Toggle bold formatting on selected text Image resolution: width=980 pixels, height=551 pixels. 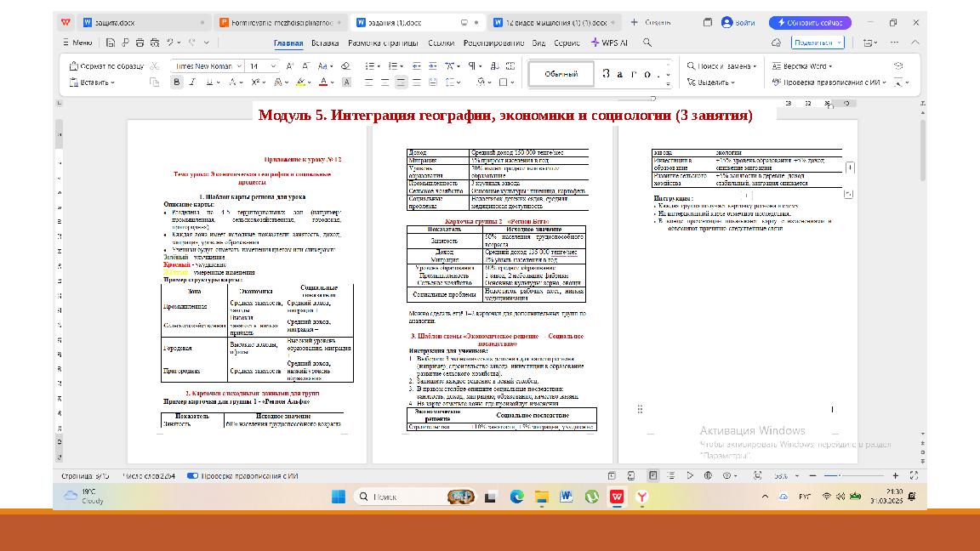point(175,80)
